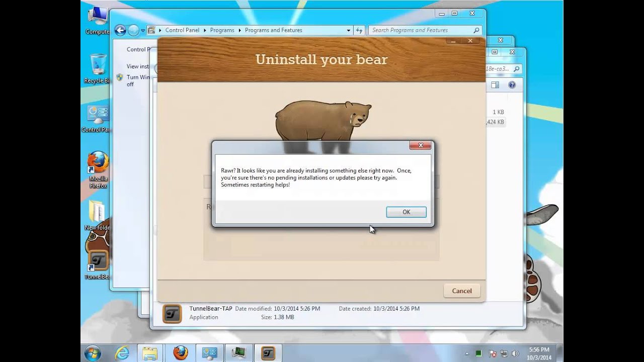This screenshot has width=644, height=362.
Task: Click the Show desktop strip beside the clock
Action: click(559, 353)
